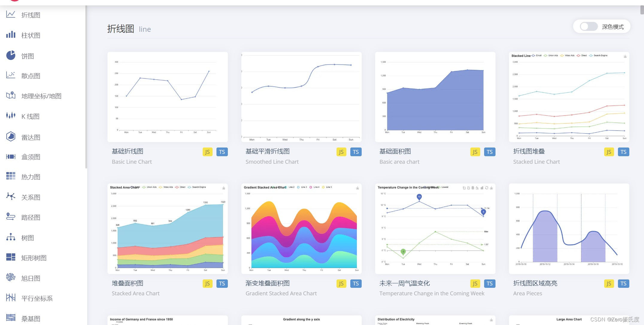Open data view icon in Temperature Change chart
This screenshot has height=325, width=644.
pyautogui.click(x=473, y=188)
